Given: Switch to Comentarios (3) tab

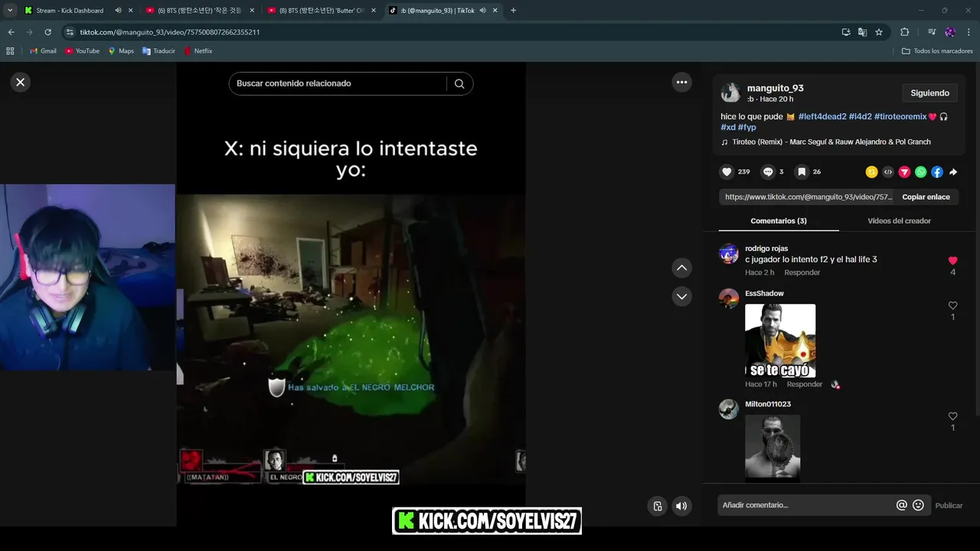Looking at the screenshot, I should click(779, 220).
